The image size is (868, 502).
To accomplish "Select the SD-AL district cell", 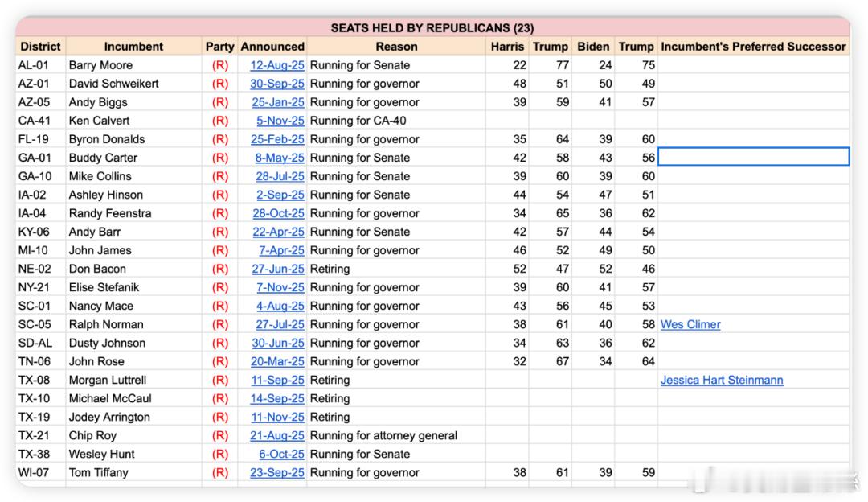I will click(x=40, y=343).
